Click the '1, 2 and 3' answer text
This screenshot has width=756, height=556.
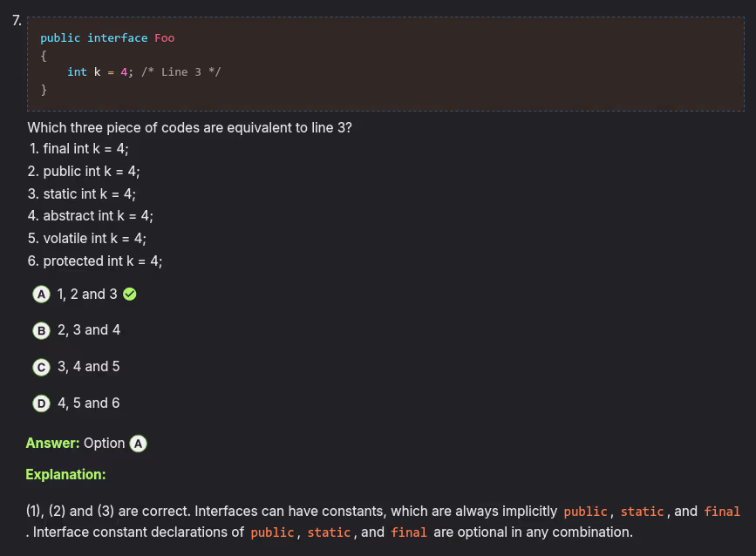(87, 295)
